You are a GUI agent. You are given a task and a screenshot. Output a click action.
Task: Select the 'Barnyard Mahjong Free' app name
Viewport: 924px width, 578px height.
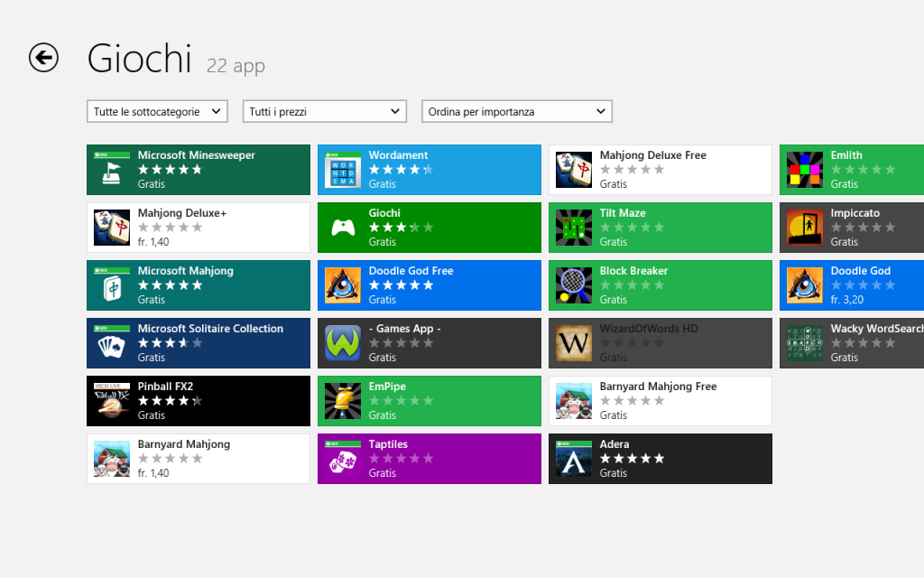click(658, 387)
